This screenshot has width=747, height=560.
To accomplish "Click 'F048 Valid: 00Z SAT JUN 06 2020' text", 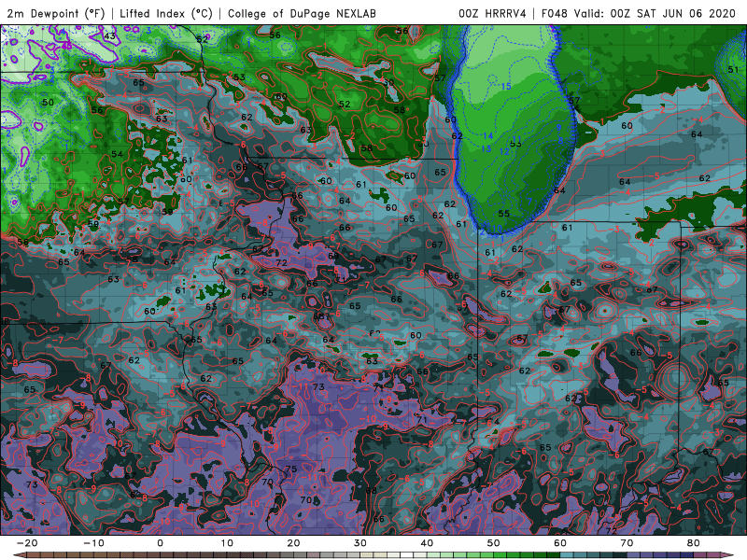I will tap(639, 14).
